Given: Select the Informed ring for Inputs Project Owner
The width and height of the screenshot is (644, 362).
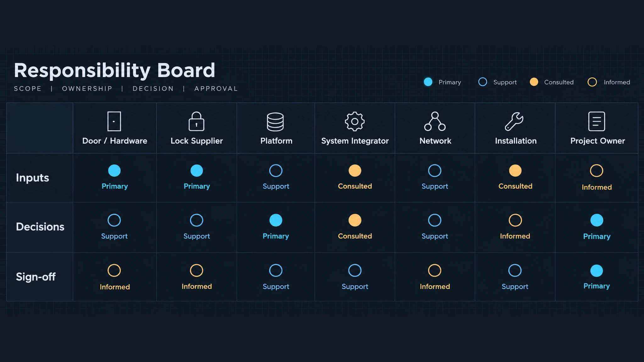Looking at the screenshot, I should tap(597, 171).
